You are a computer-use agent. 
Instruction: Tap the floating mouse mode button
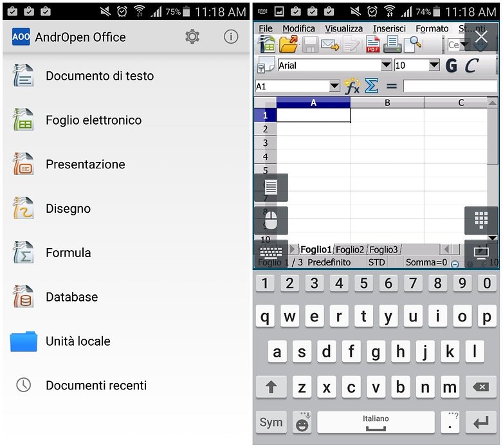271,220
